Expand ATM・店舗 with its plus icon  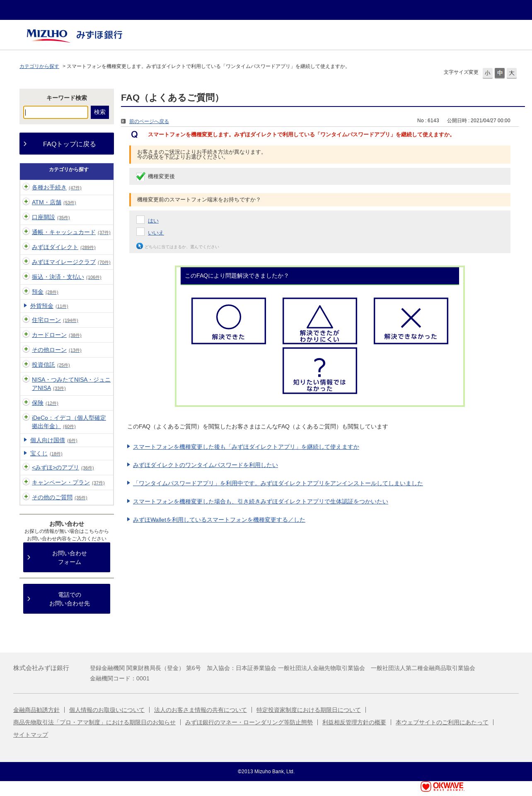[26, 202]
